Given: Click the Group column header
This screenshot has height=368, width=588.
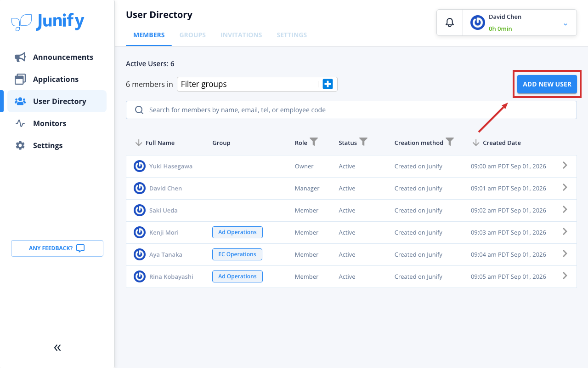Looking at the screenshot, I should 221,143.
